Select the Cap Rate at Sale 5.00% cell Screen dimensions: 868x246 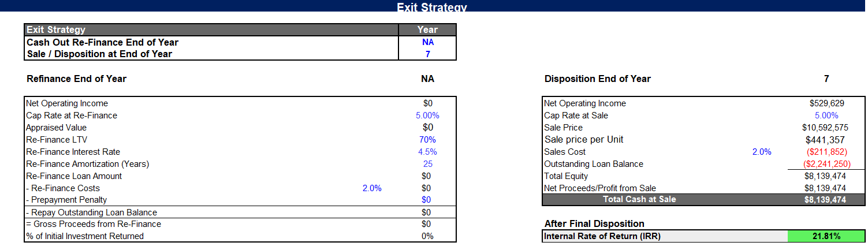pyautogui.click(x=826, y=115)
